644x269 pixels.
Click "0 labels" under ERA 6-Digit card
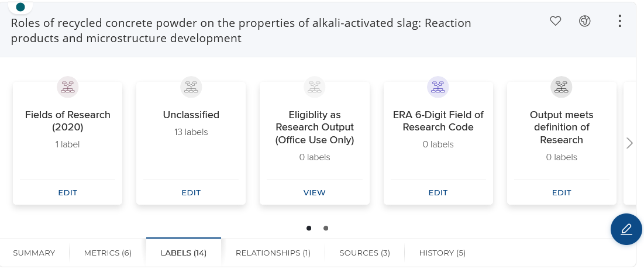438,144
